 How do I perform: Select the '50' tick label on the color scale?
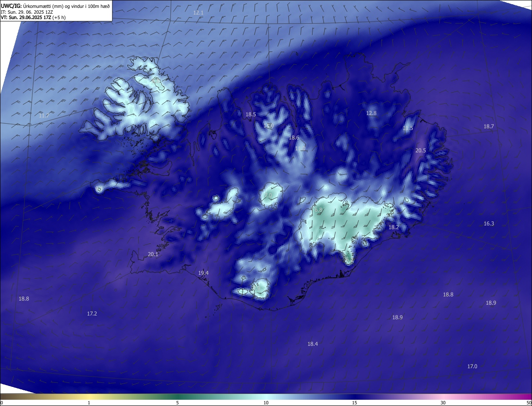click(x=529, y=403)
